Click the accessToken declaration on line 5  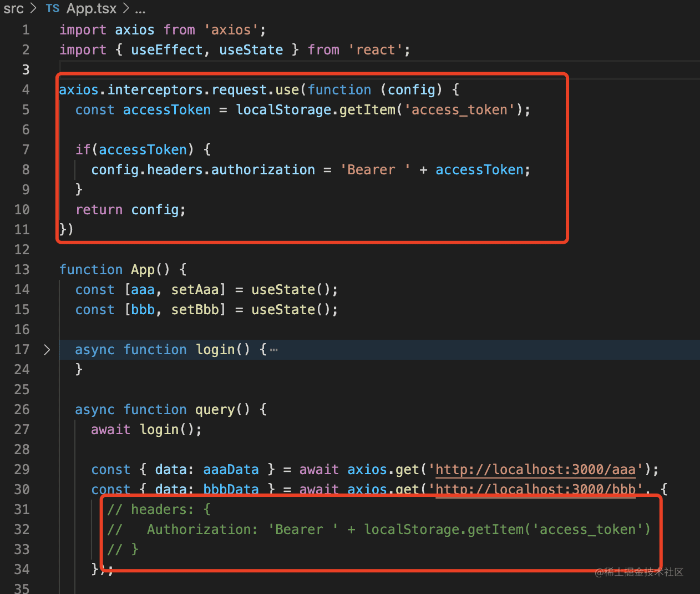(166, 110)
